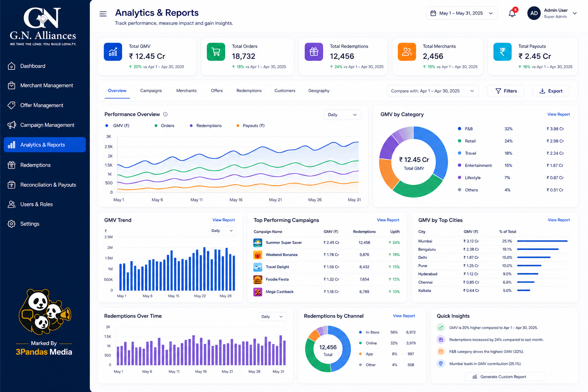Expand the Admin User account chevron
Viewport: 588px width, 392px height.
tap(575, 13)
